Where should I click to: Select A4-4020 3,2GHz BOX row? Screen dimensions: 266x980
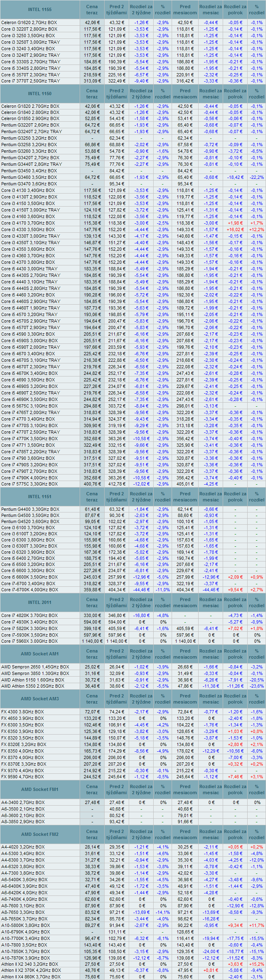pos(133,847)
